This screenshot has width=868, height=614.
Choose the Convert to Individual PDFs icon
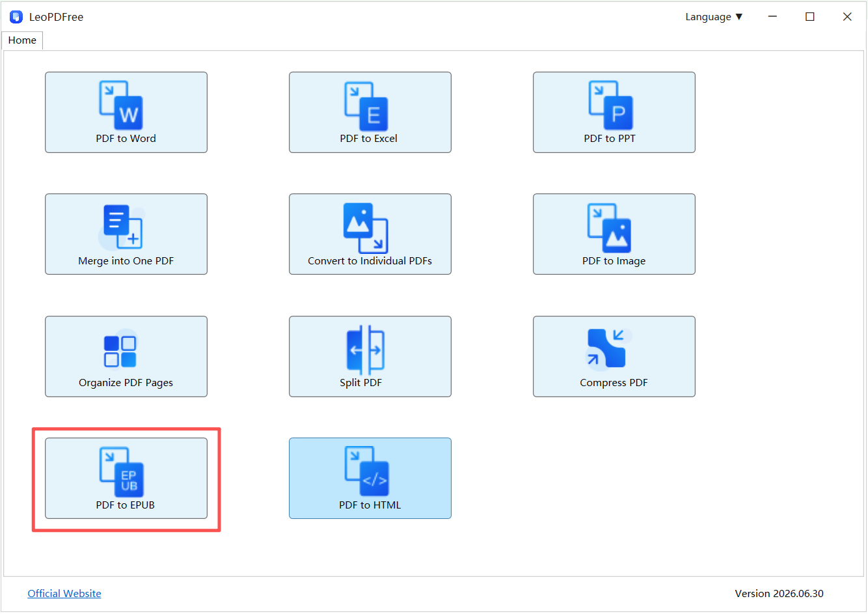click(366, 228)
